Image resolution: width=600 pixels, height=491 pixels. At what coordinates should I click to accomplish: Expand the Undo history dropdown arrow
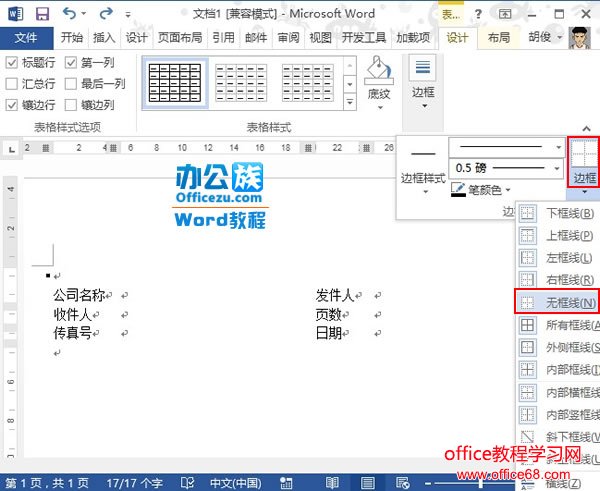coord(83,14)
